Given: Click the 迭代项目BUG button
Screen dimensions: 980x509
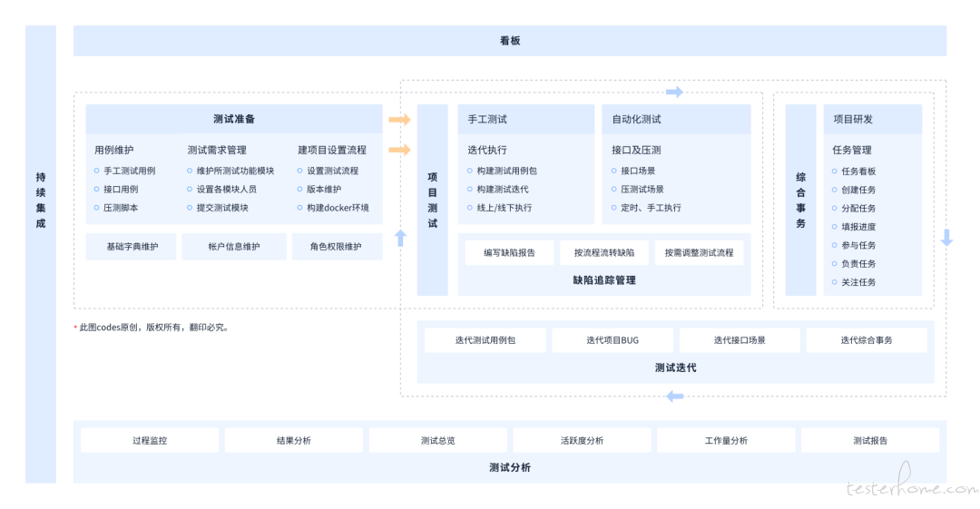Looking at the screenshot, I should pos(612,340).
